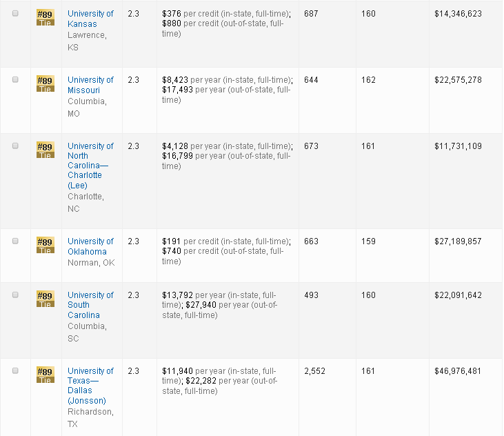Viewport: 504px width, 436px height.
Task: Click the #89 Tie badge for Missouri
Action: (x=45, y=83)
